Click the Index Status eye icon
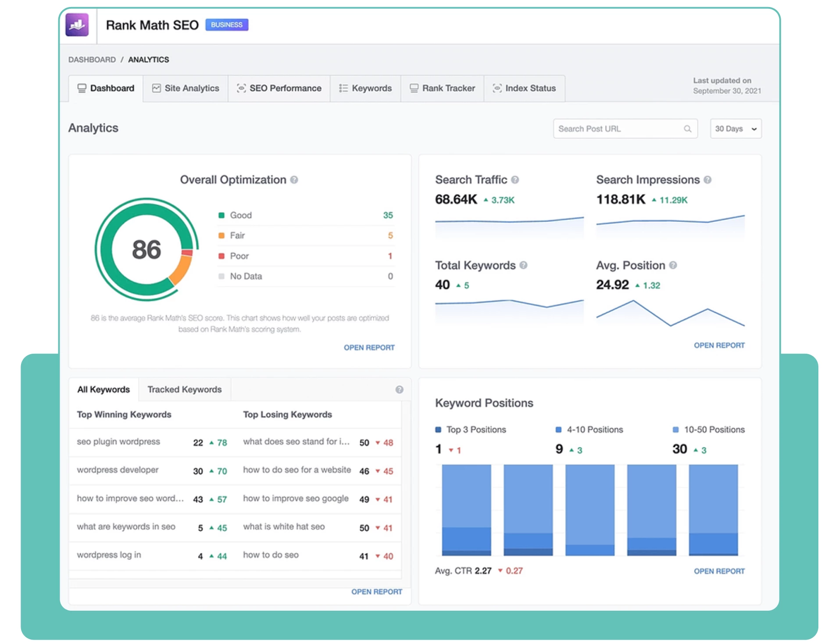 click(x=497, y=88)
